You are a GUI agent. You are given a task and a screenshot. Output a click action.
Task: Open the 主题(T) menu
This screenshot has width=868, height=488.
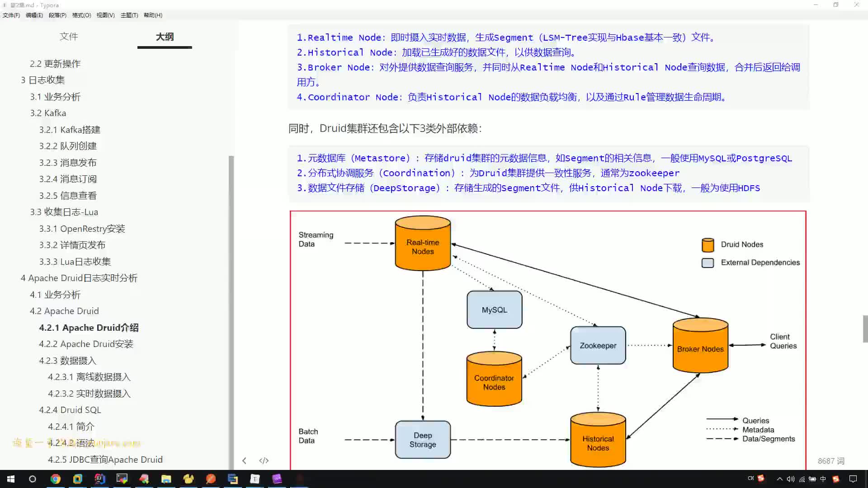pyautogui.click(x=129, y=15)
